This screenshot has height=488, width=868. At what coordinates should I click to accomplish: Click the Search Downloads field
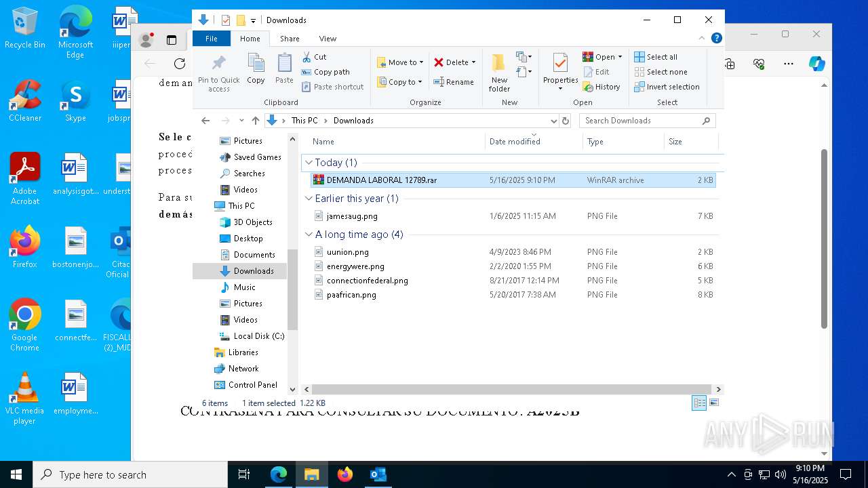pyautogui.click(x=647, y=121)
